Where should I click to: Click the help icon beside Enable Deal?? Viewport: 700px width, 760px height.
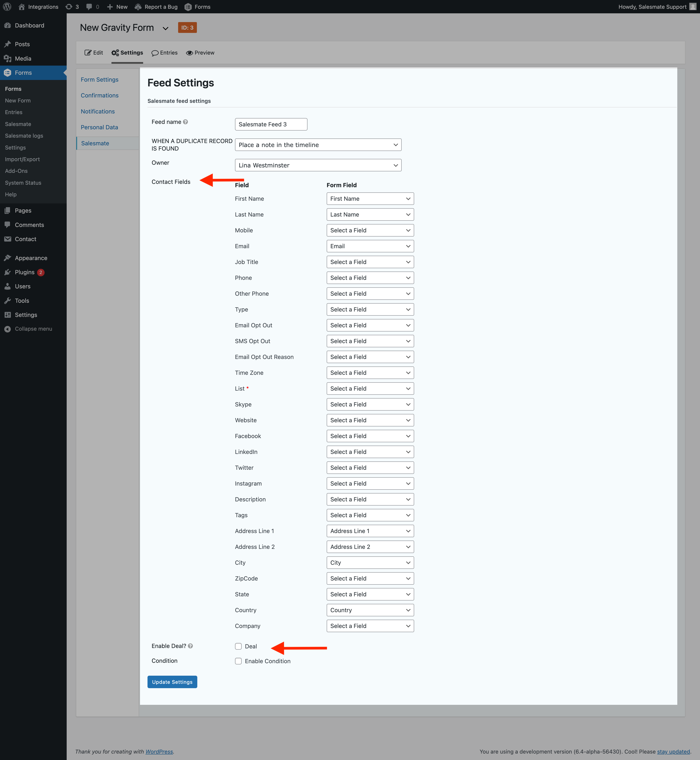191,646
